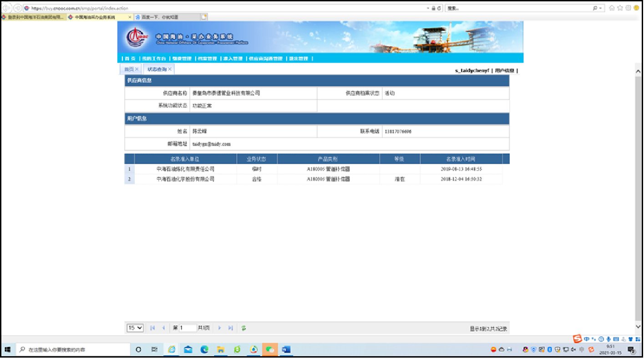Screen dimensions: 644x358
Task: Click the smiley feedback icon
Action: click(636, 8)
